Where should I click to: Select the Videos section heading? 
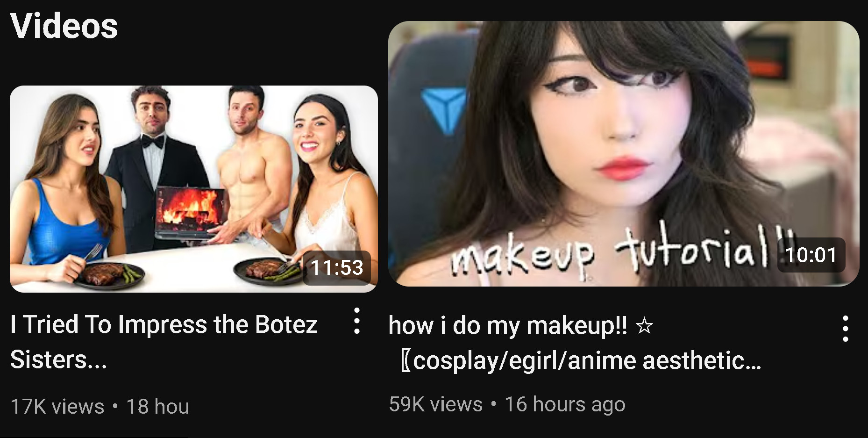64,26
